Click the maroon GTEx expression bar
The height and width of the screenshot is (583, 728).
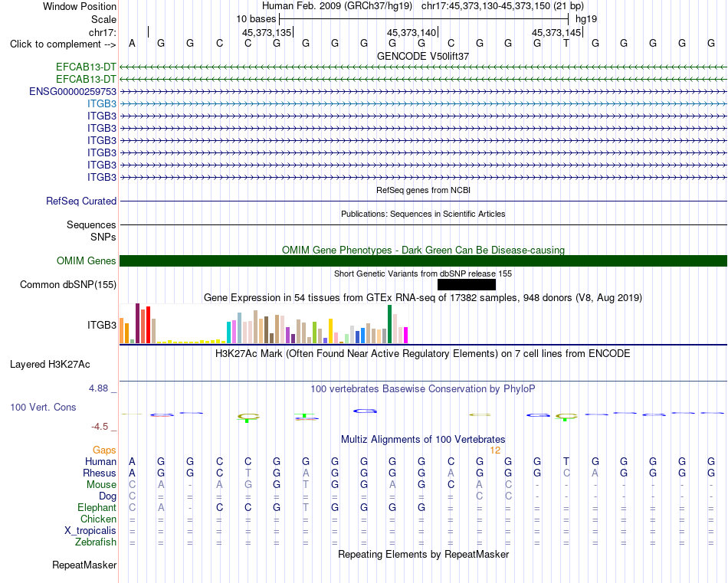point(137,323)
